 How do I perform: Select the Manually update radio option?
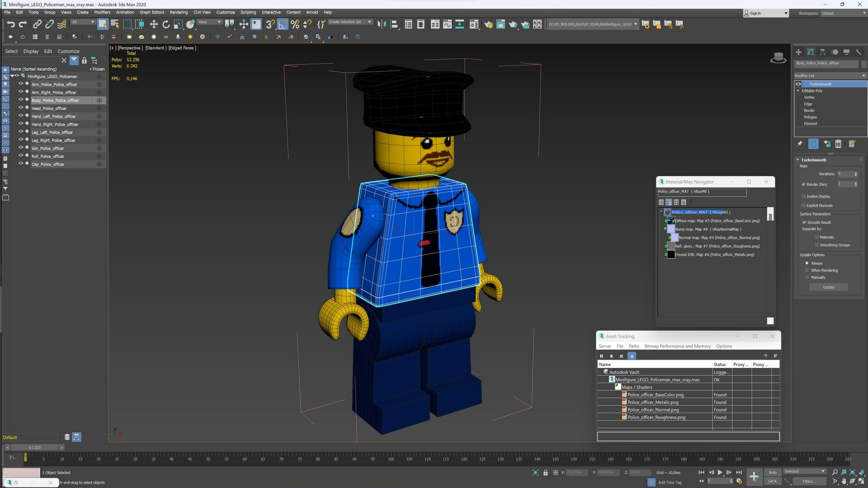click(x=807, y=277)
